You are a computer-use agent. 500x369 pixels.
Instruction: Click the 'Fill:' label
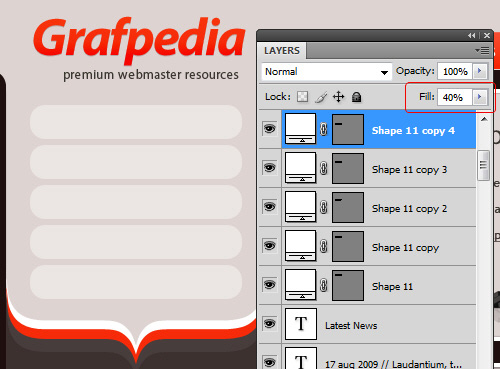(427, 97)
